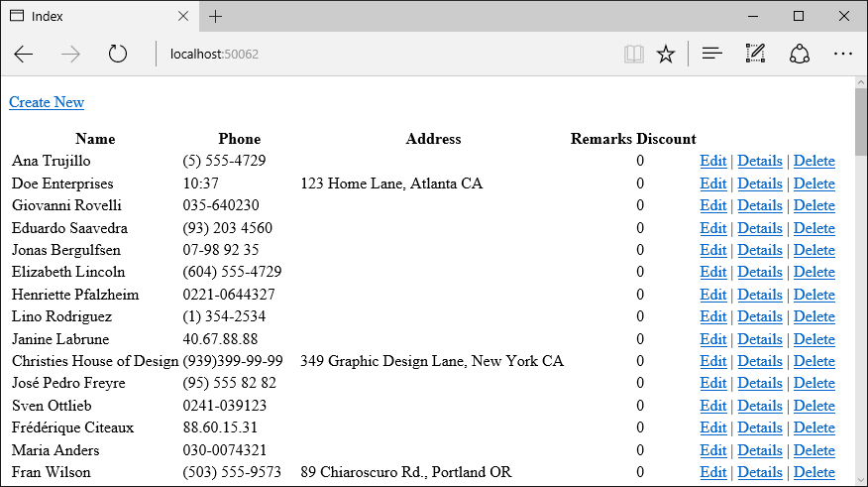Viewport: 868px width, 487px height.
Task: Open the Hub lines icon
Action: click(x=711, y=54)
